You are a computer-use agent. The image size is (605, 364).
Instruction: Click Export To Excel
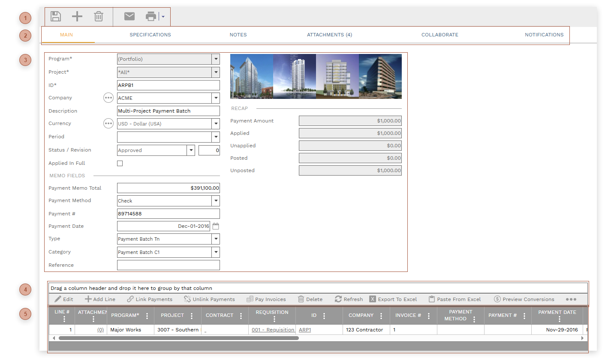[x=393, y=299]
